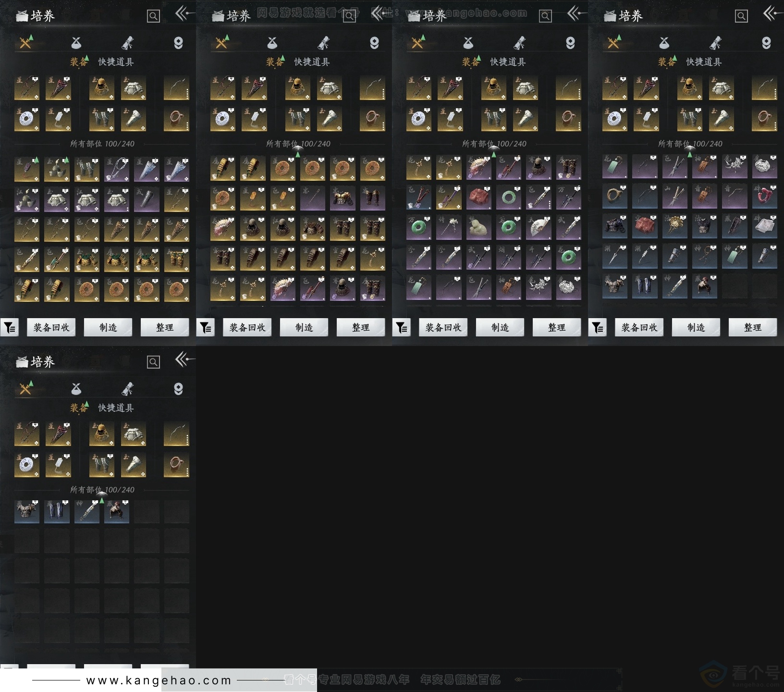
Task: Open the search icon in the fourth panel
Action: 741,16
